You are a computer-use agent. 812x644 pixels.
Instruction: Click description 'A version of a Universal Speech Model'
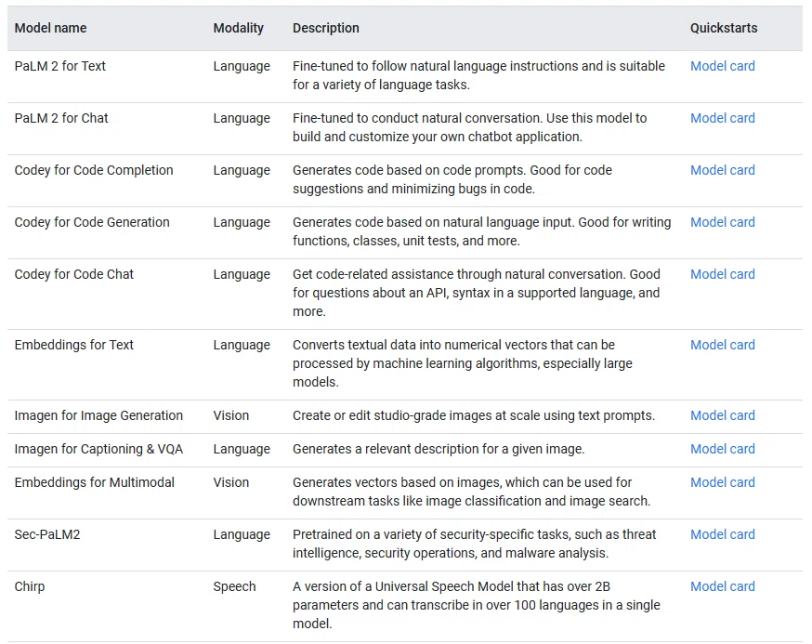pos(477,605)
